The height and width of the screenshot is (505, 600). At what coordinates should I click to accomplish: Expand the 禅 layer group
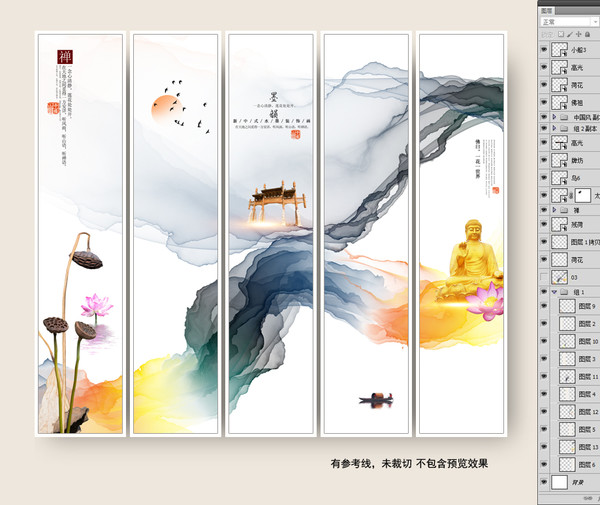tap(554, 210)
